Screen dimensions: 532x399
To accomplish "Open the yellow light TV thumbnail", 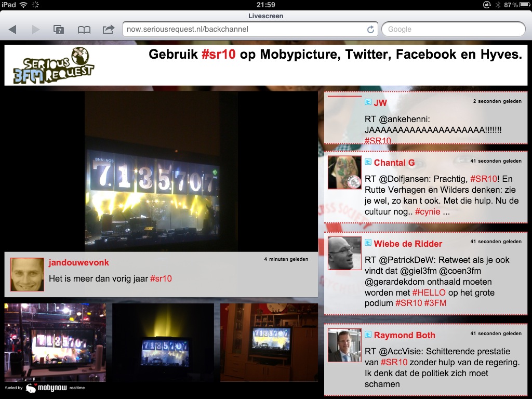I will tap(163, 343).
